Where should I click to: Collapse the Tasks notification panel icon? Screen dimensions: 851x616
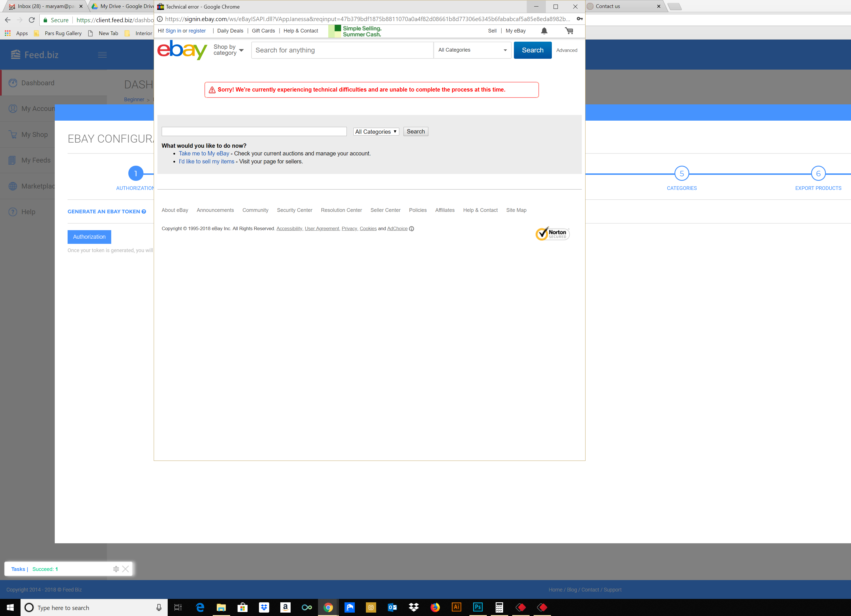[116, 569]
